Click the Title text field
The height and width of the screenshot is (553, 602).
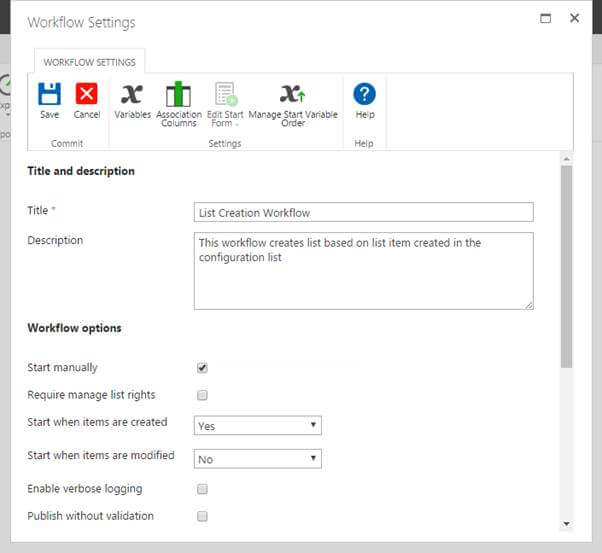point(363,212)
